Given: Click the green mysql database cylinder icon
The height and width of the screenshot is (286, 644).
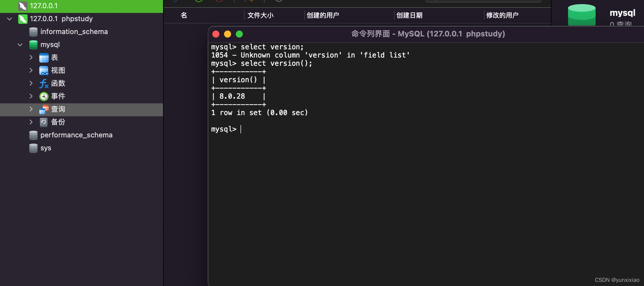Looking at the screenshot, I should (x=33, y=45).
